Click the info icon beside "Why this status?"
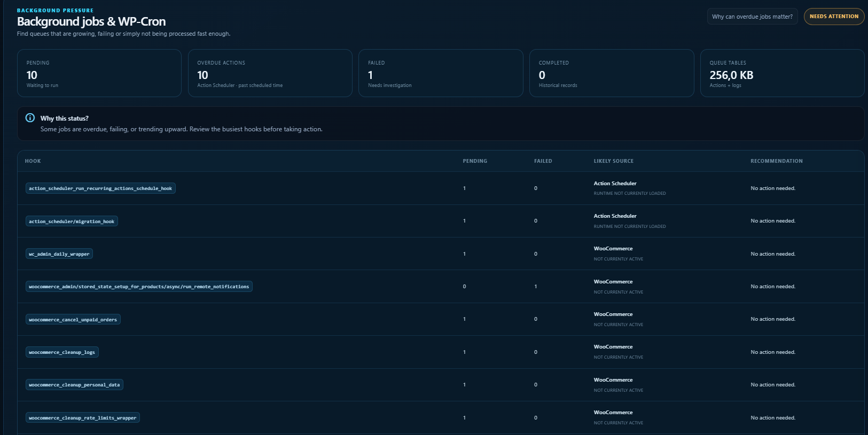Screen dimensions: 868x435 30,118
